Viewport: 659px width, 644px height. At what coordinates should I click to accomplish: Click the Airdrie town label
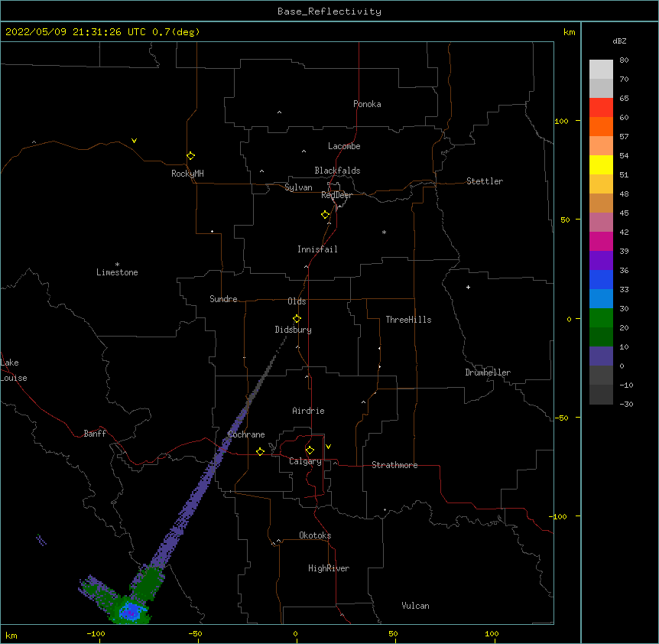pos(308,411)
